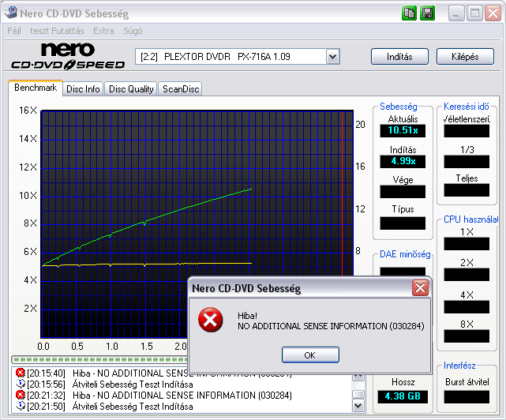The image size is (506, 420).
Task: Click the Hossz value 4.38 GB
Action: point(403,396)
